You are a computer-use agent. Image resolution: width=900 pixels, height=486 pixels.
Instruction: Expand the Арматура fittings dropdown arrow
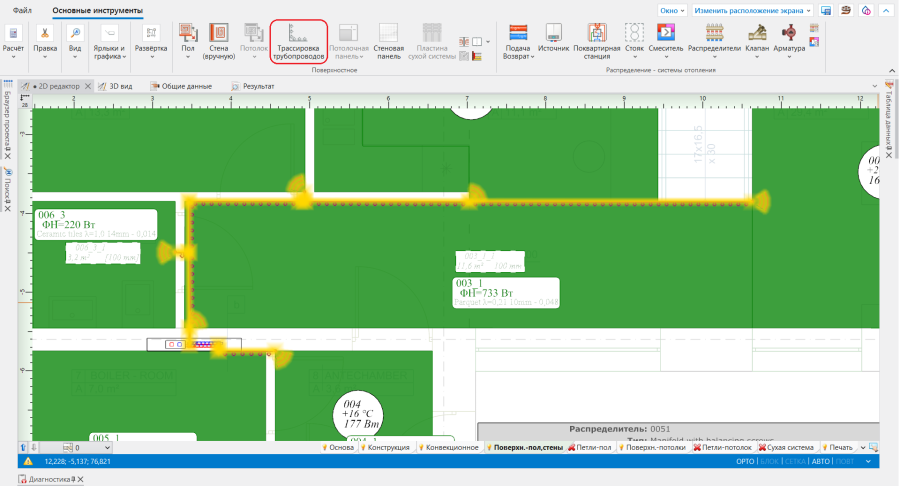click(x=789, y=57)
